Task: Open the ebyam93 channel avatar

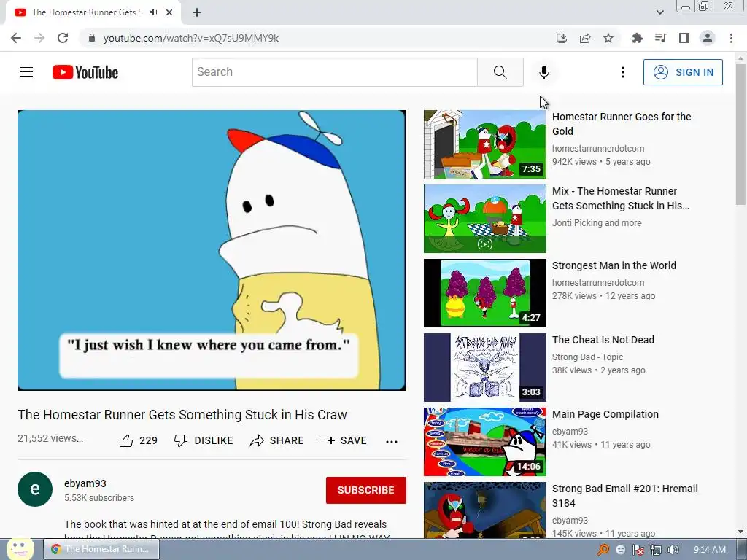Action: pyautogui.click(x=35, y=489)
